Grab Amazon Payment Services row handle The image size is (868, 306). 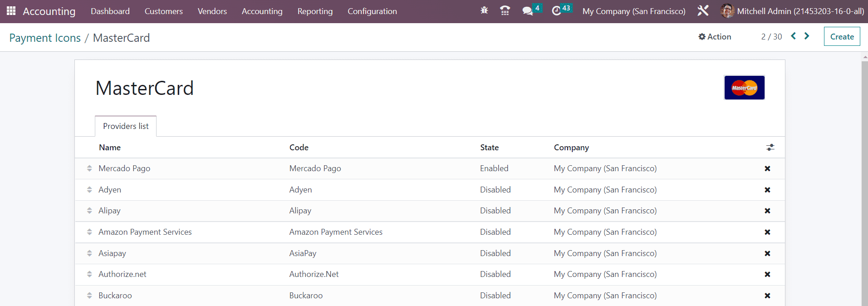[89, 232]
